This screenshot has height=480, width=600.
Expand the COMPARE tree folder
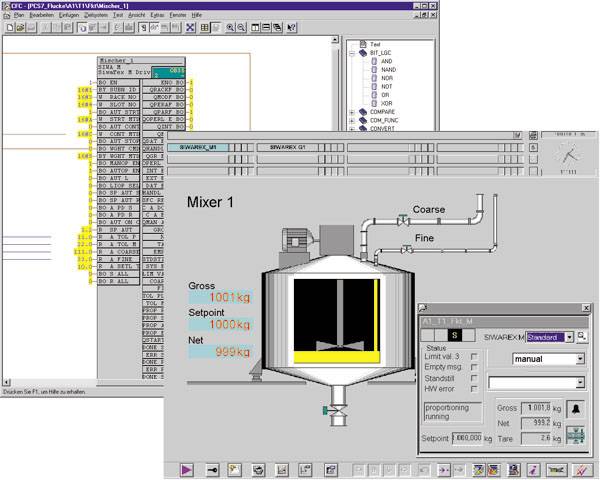click(351, 111)
